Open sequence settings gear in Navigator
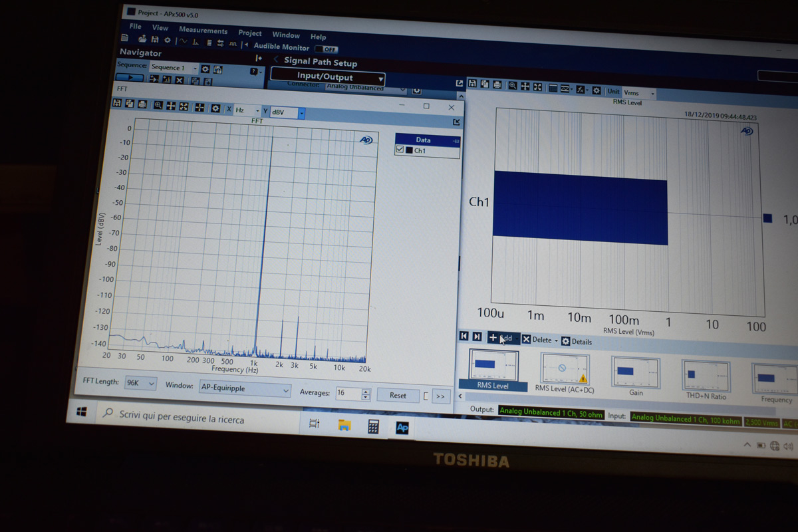 tap(205, 69)
